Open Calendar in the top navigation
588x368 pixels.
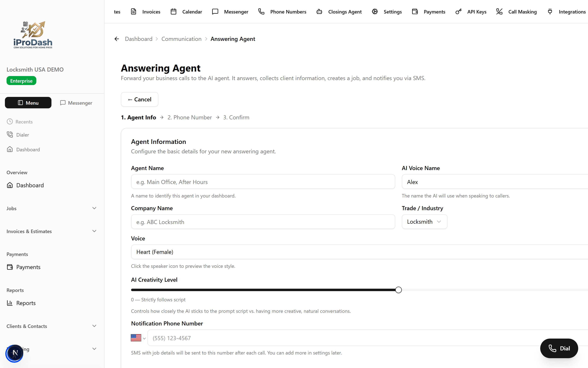(186, 12)
